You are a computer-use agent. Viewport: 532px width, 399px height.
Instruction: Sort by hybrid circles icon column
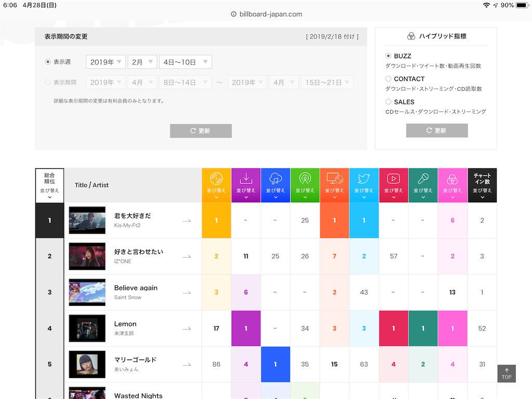point(453,185)
